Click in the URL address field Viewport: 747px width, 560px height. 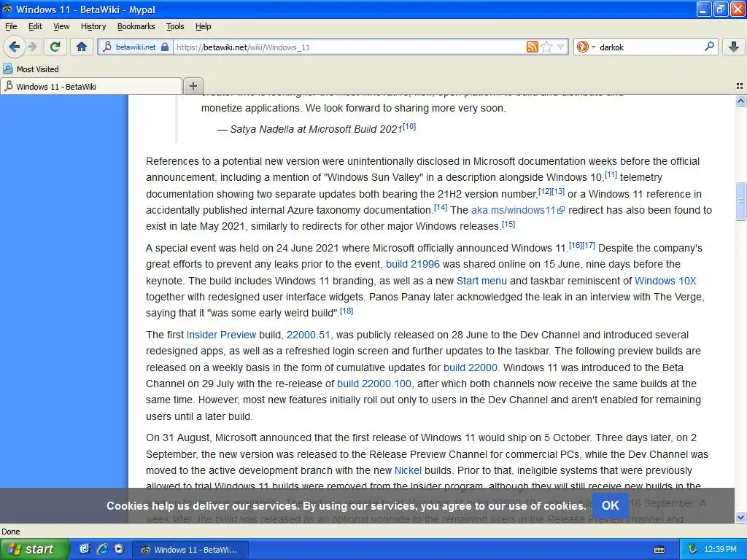tap(350, 47)
